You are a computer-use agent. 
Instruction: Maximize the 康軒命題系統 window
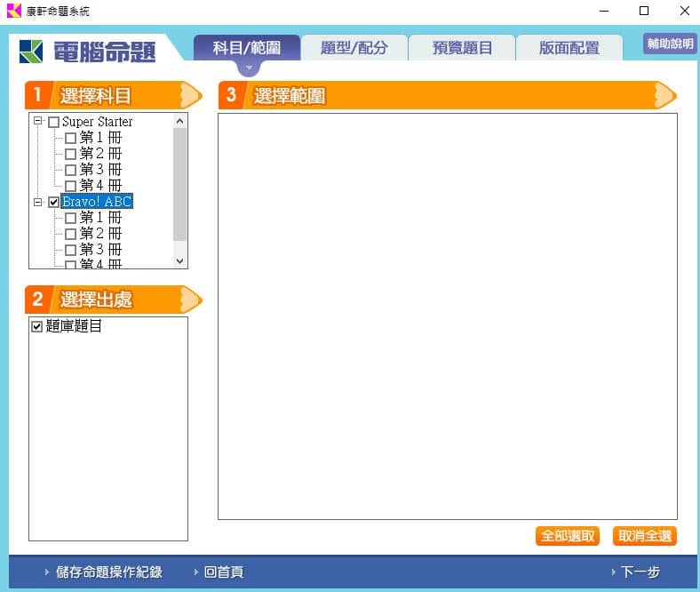coord(644,11)
